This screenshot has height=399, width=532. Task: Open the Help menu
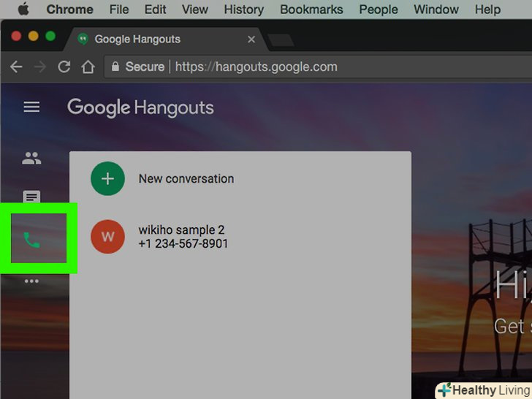pos(487,9)
